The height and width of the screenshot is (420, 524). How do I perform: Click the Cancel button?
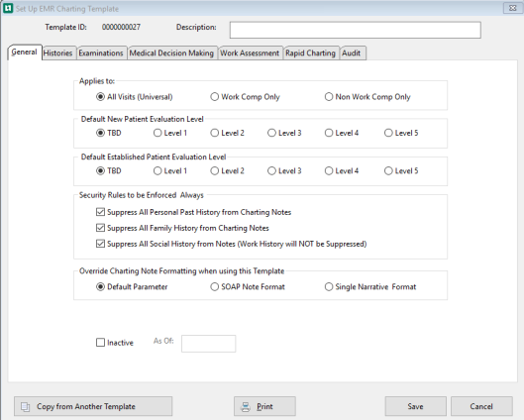(481, 406)
